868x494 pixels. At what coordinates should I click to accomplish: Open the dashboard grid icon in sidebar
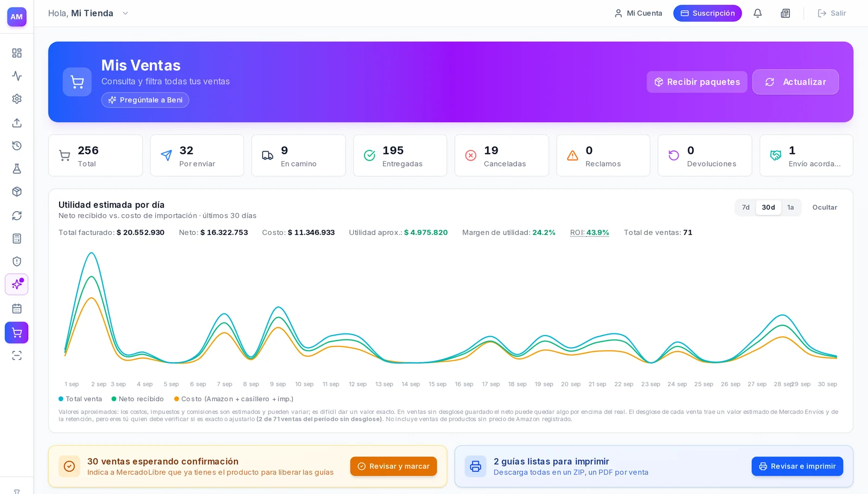[17, 53]
